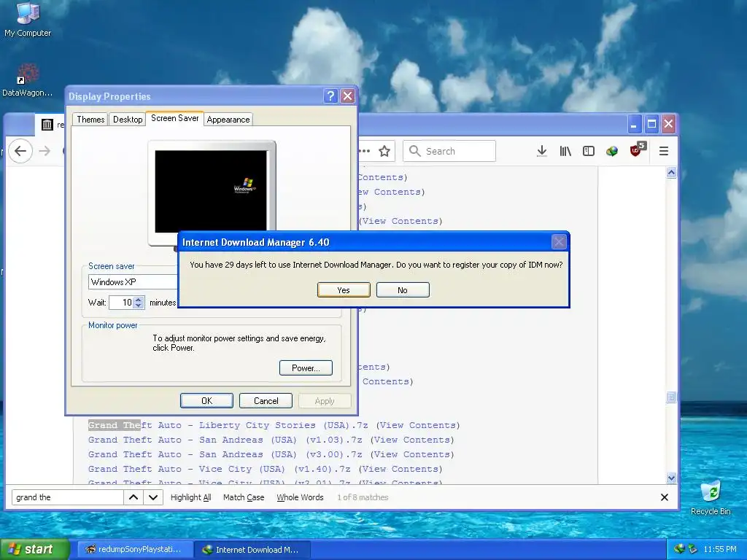Open the page actions three-dot menu

click(365, 151)
